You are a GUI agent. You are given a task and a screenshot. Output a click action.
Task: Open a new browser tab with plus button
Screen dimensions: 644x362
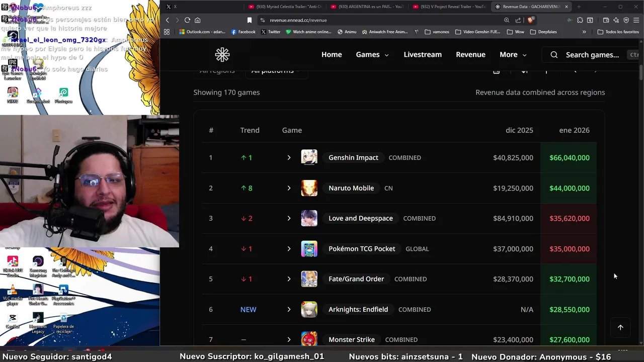[579, 7]
